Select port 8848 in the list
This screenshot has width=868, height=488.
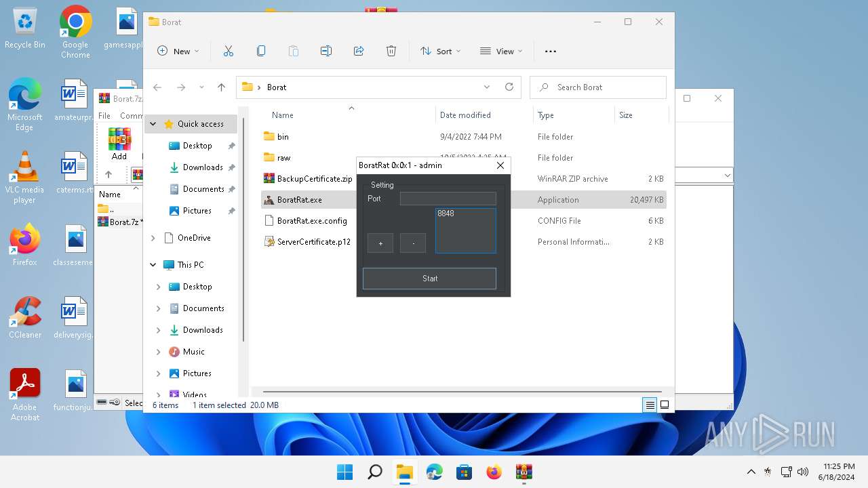coord(446,213)
